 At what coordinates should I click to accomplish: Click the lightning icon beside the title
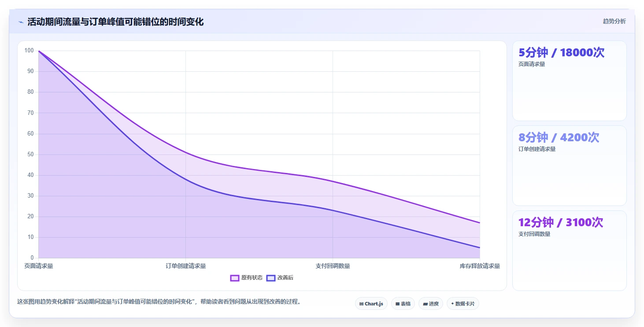(21, 22)
